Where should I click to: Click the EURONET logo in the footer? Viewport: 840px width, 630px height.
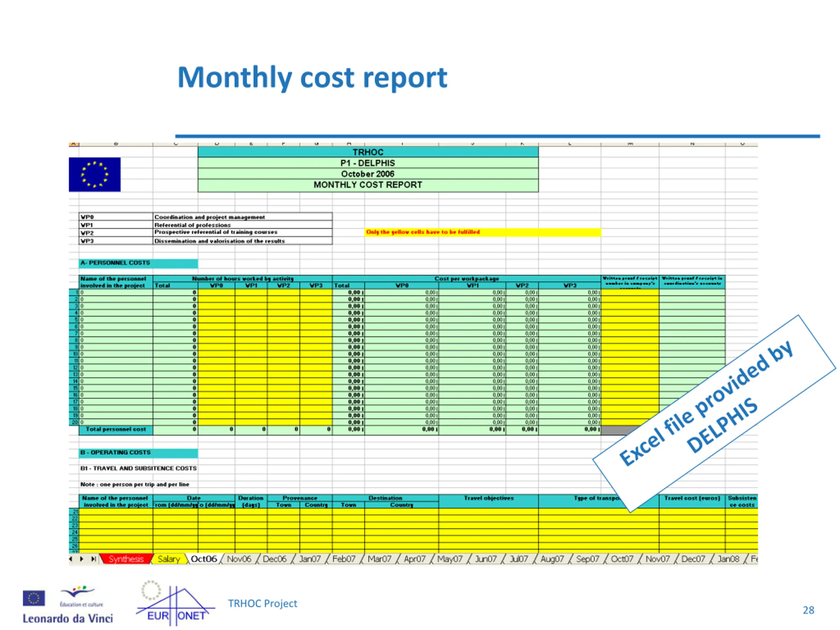(x=176, y=604)
